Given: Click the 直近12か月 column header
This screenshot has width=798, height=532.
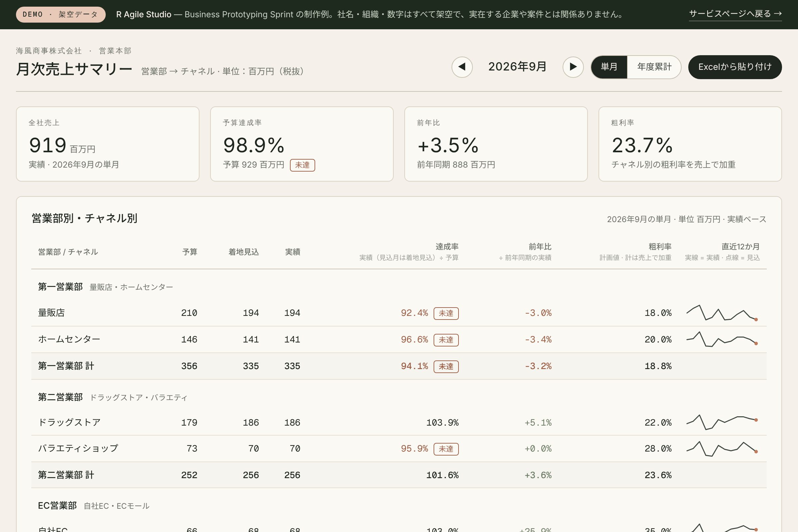Looking at the screenshot, I should (x=740, y=247).
